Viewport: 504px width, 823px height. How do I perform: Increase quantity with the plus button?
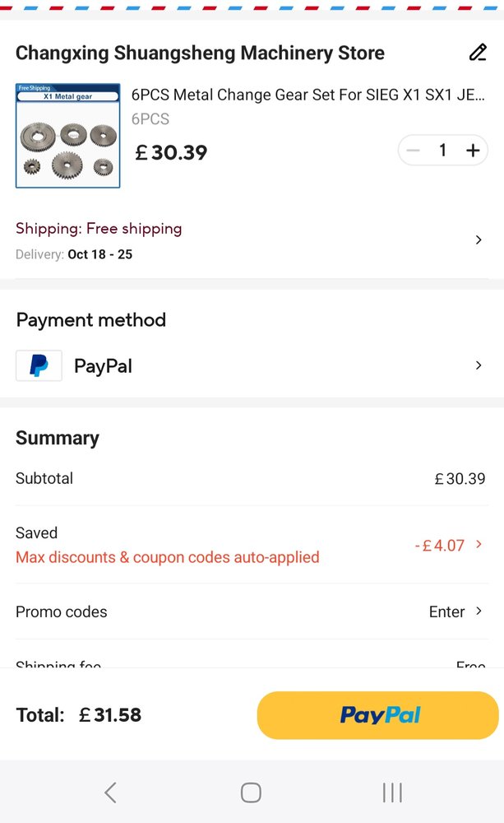pos(473,151)
